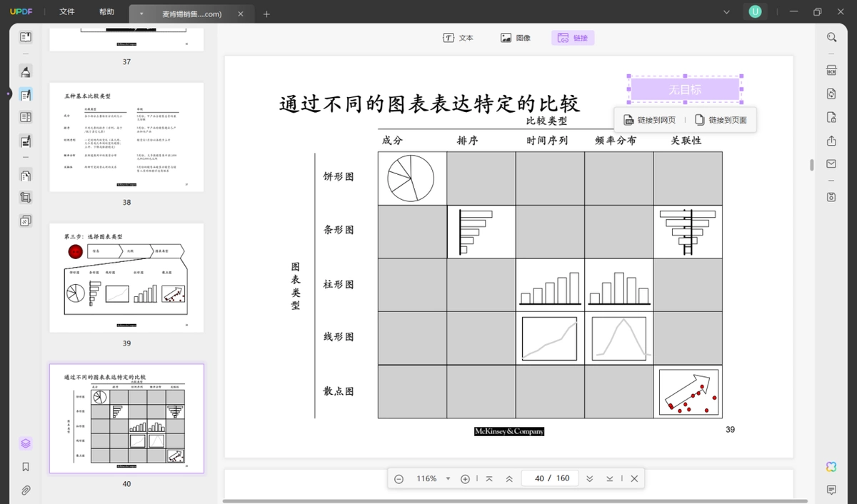Click the share icon in right sidebar
This screenshot has width=857, height=504.
click(x=831, y=141)
